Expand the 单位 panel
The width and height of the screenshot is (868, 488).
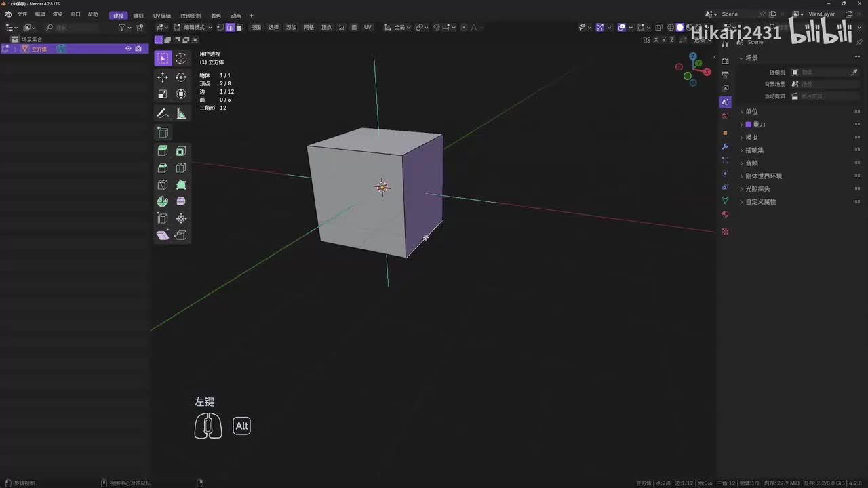click(751, 112)
